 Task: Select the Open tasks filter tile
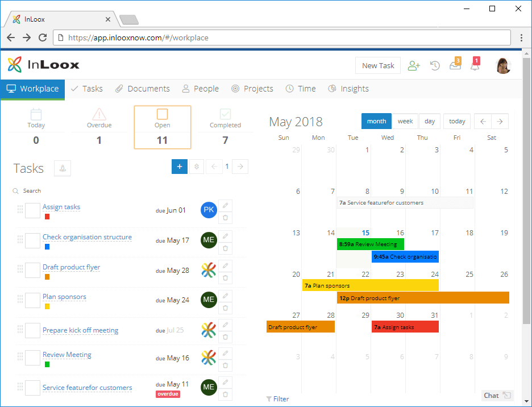point(163,127)
